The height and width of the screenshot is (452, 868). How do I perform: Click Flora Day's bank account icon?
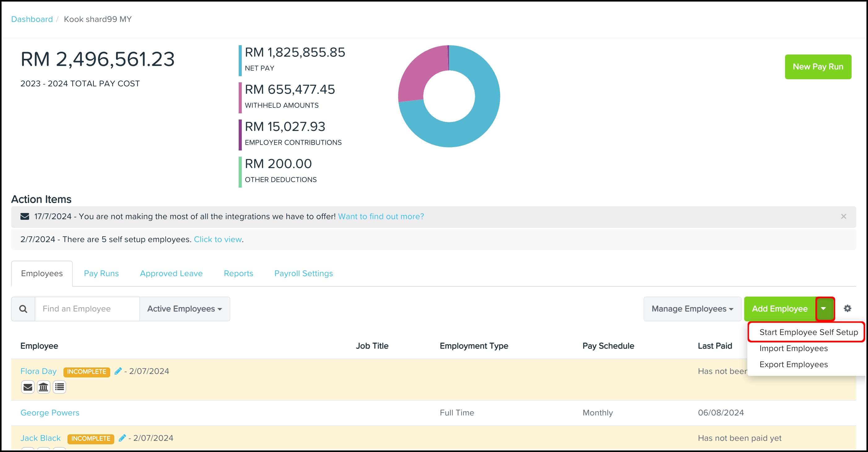click(x=43, y=387)
